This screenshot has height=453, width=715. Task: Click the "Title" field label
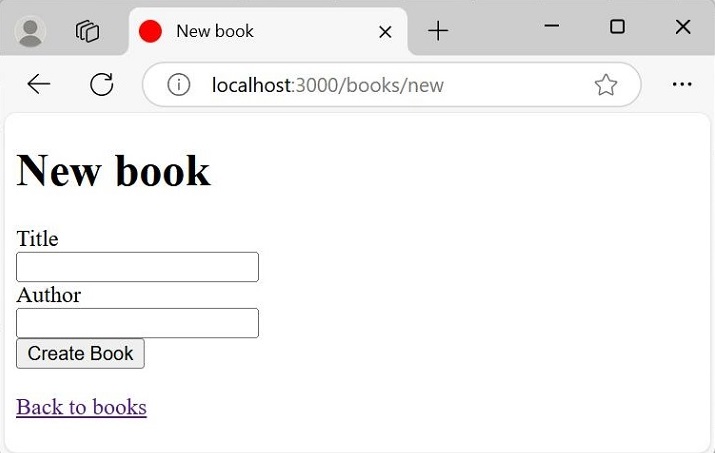[x=37, y=239]
